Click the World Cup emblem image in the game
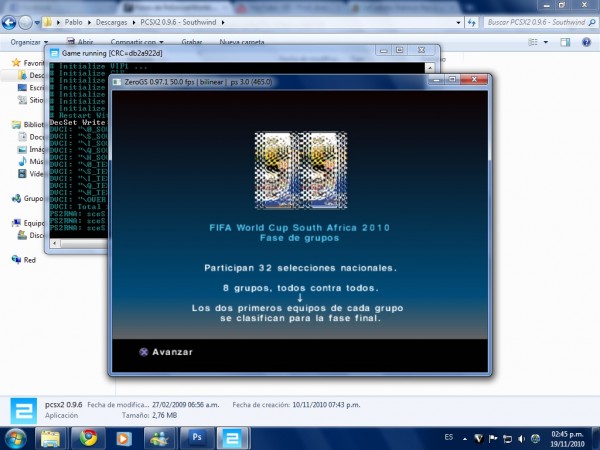 (301, 170)
